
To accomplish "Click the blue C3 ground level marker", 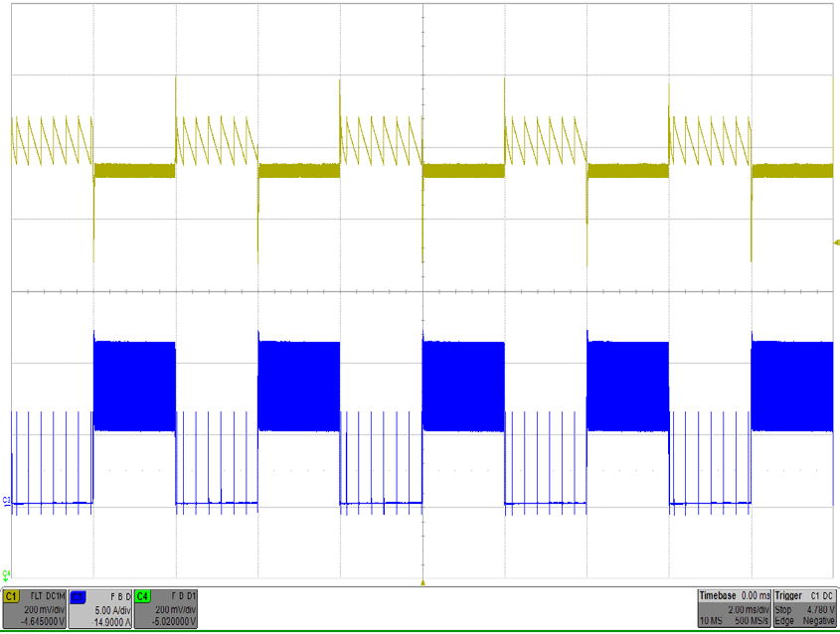I will click(8, 502).
